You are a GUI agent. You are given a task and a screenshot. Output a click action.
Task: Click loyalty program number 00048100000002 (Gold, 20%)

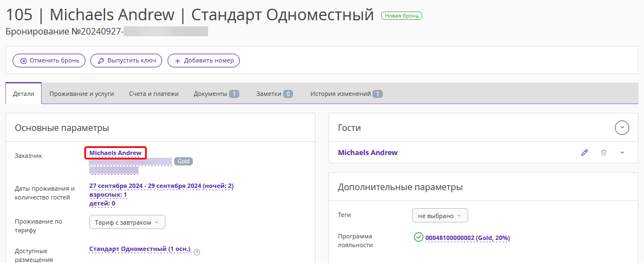(x=468, y=238)
